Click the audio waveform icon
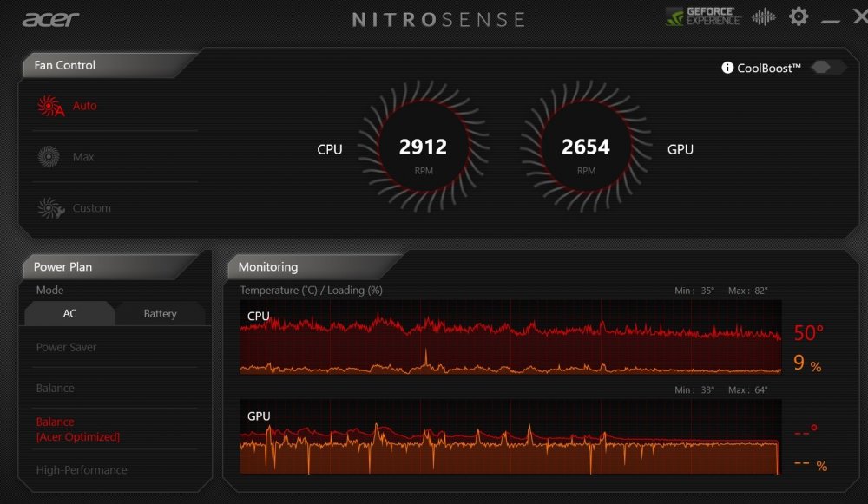 tap(764, 17)
